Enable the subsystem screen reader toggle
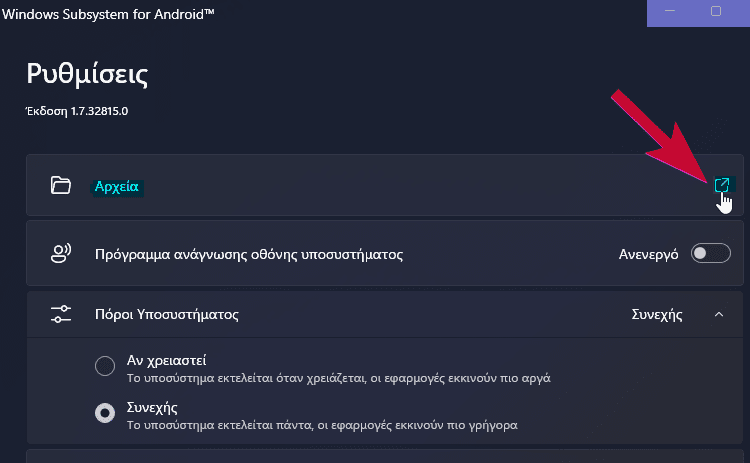Screen dimensions: 750x463 (711, 254)
